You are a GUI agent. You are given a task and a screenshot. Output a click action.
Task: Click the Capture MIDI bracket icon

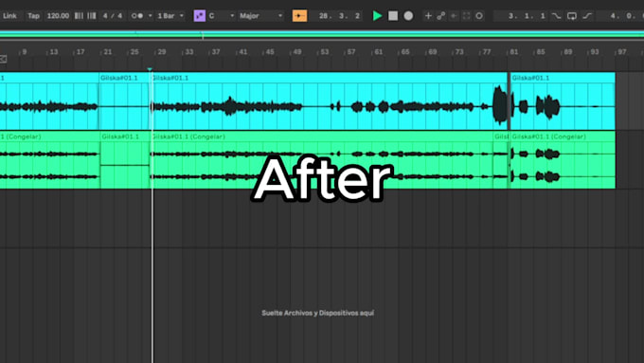pos(466,16)
